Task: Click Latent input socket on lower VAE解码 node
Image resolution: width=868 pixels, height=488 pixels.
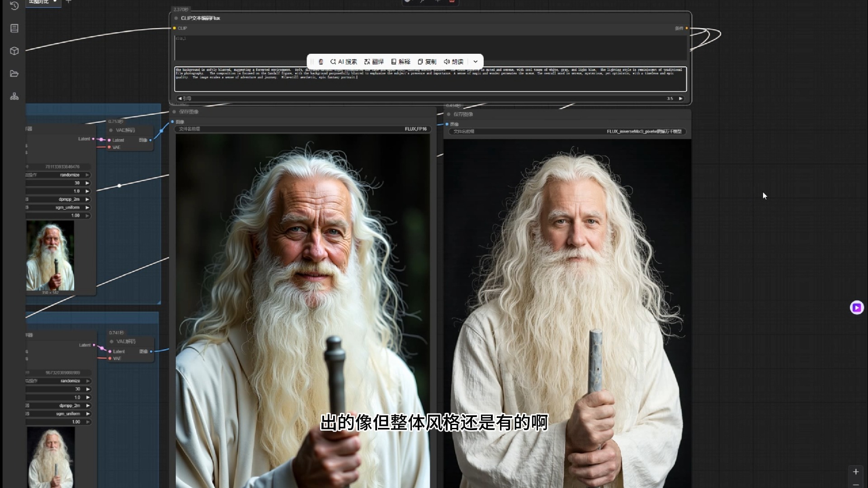Action: tap(110, 351)
